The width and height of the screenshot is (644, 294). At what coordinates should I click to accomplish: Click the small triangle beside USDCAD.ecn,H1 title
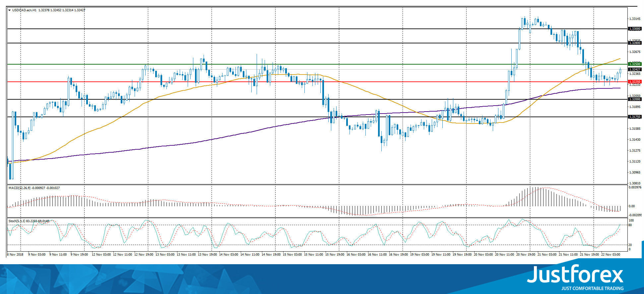(9, 10)
